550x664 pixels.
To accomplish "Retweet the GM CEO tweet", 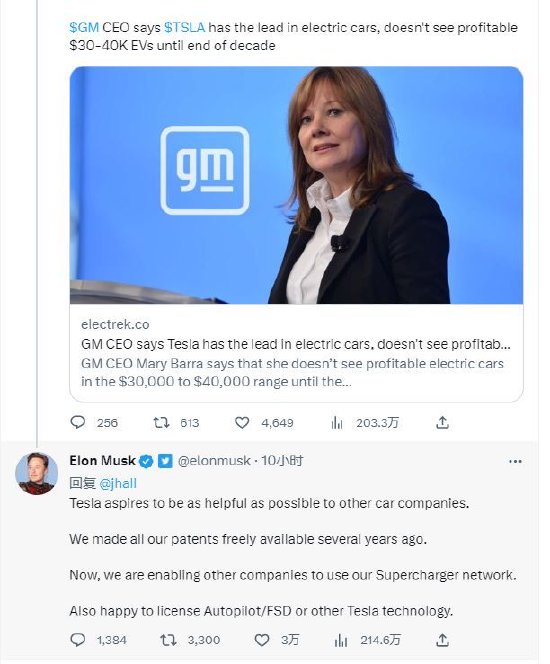I will click(161, 422).
